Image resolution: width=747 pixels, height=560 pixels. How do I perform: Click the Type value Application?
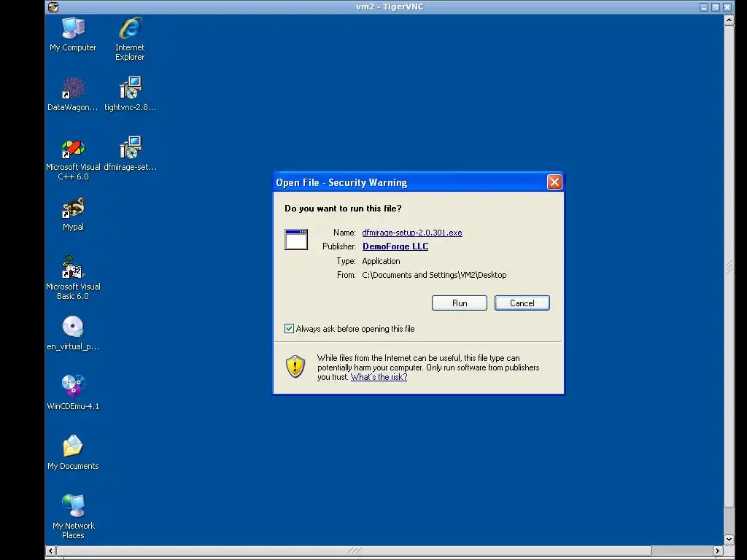click(x=381, y=261)
